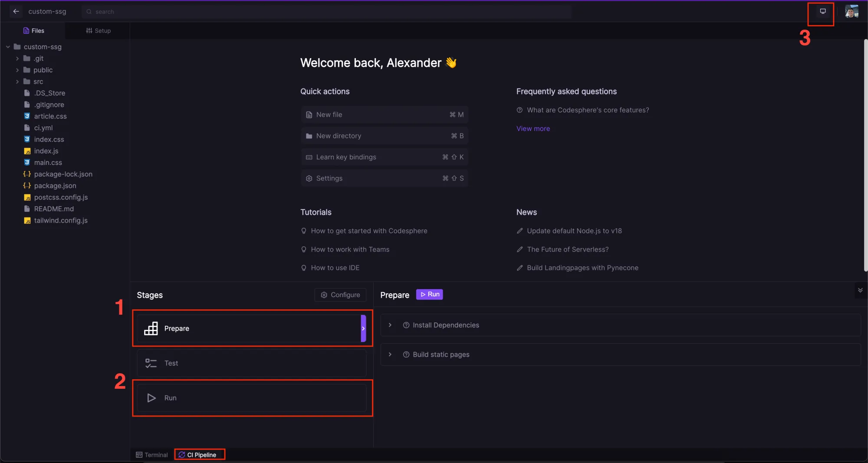Click the article.css CSS file icon
The image size is (868, 463).
click(x=27, y=116)
